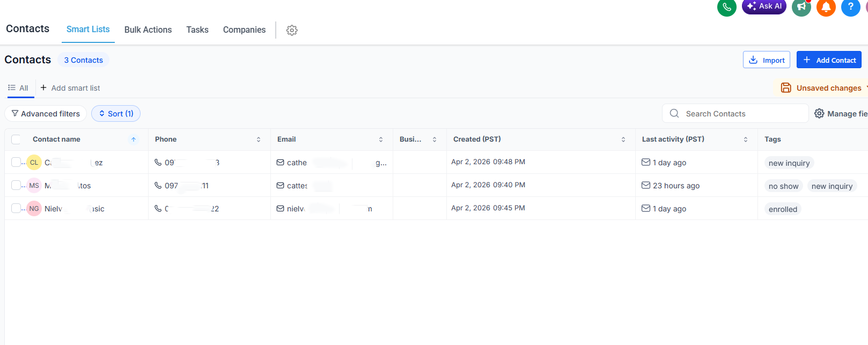This screenshot has height=345, width=868.
Task: Check the MS contact row checkbox
Action: [16, 185]
